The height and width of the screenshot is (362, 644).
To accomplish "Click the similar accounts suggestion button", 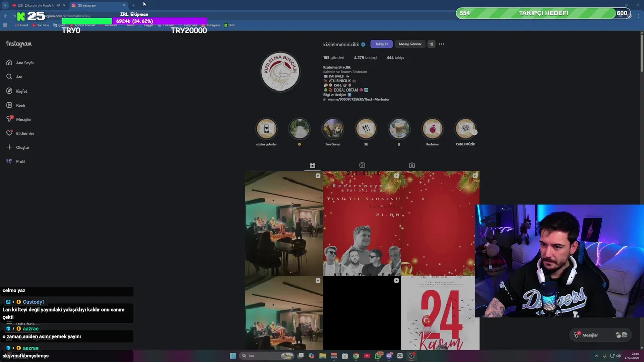I will [x=431, y=44].
